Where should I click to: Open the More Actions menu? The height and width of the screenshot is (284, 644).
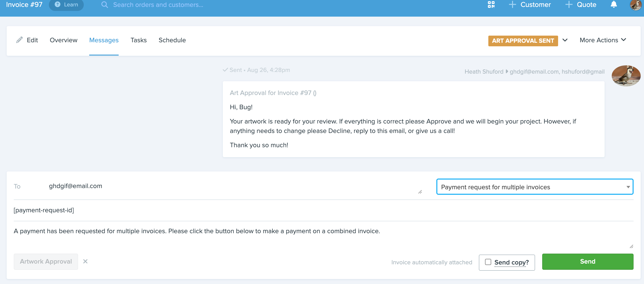pos(603,40)
